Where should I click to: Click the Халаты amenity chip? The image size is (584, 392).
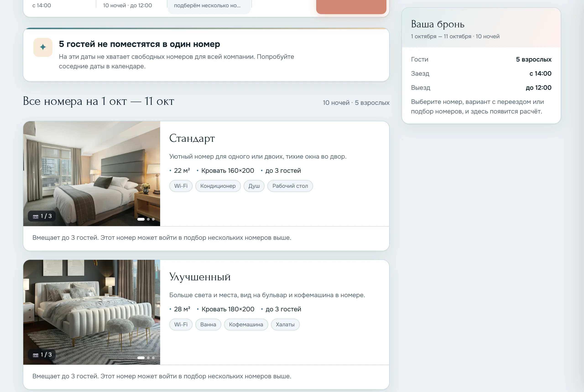tap(285, 325)
